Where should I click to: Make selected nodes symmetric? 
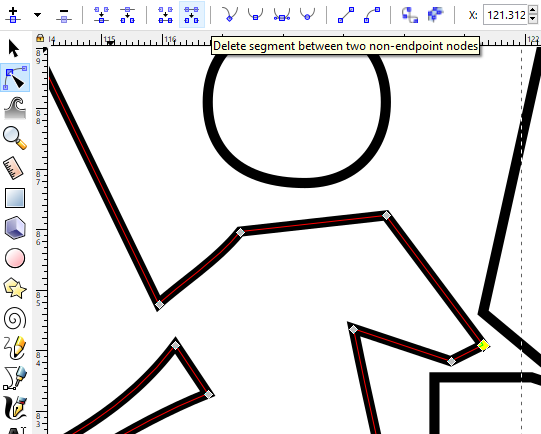282,15
